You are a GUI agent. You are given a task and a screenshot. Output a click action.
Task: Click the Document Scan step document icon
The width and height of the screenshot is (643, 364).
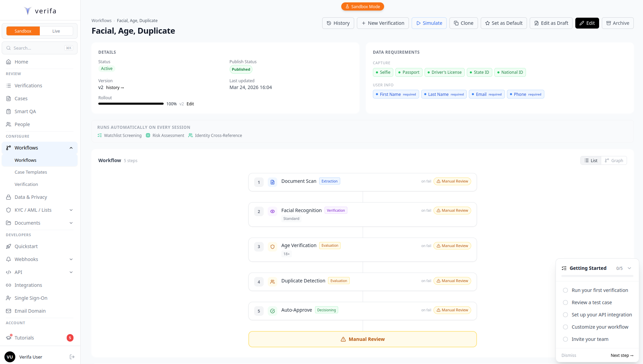272,182
